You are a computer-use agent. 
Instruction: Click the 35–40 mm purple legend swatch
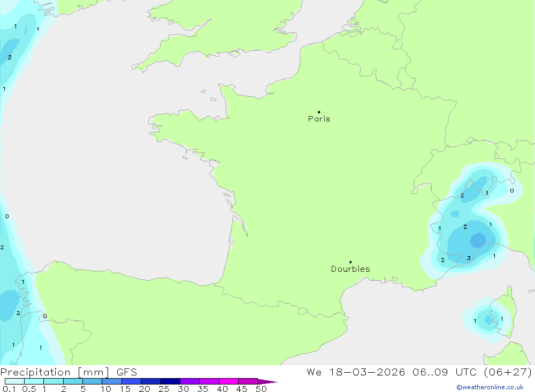209,381
